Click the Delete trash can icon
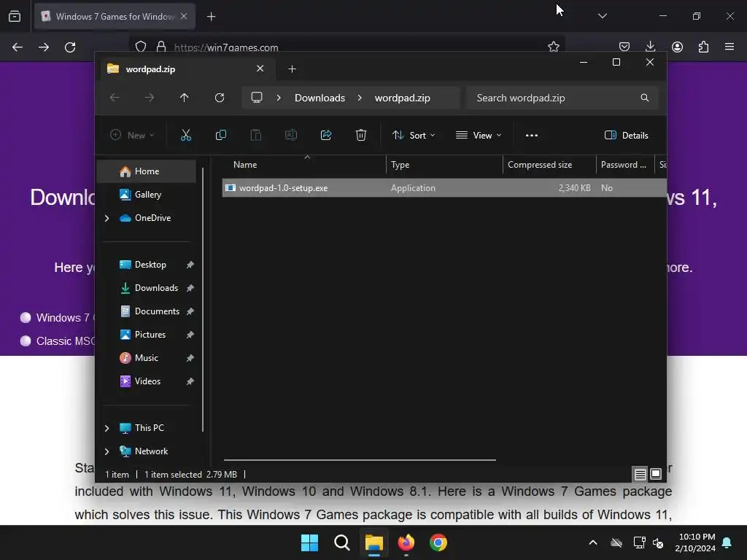747x560 pixels. 361,135
